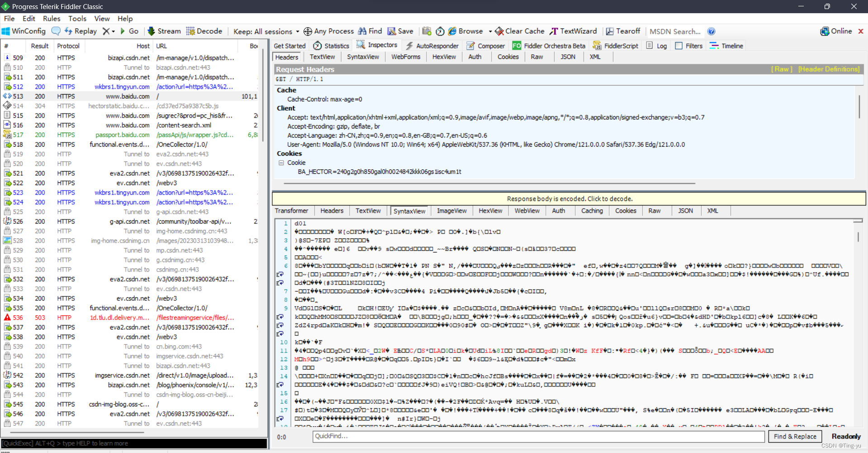Click the QuickFind input field

tap(538, 436)
